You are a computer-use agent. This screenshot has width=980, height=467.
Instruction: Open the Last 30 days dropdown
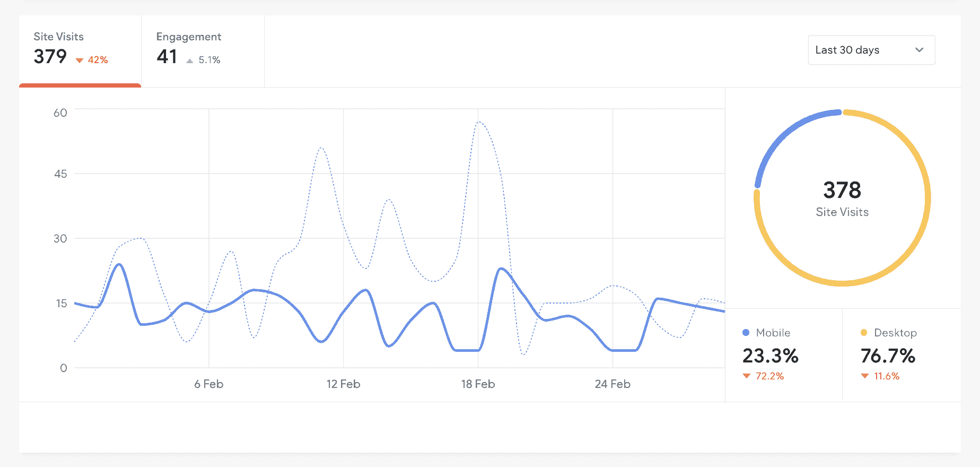pyautogui.click(x=871, y=50)
